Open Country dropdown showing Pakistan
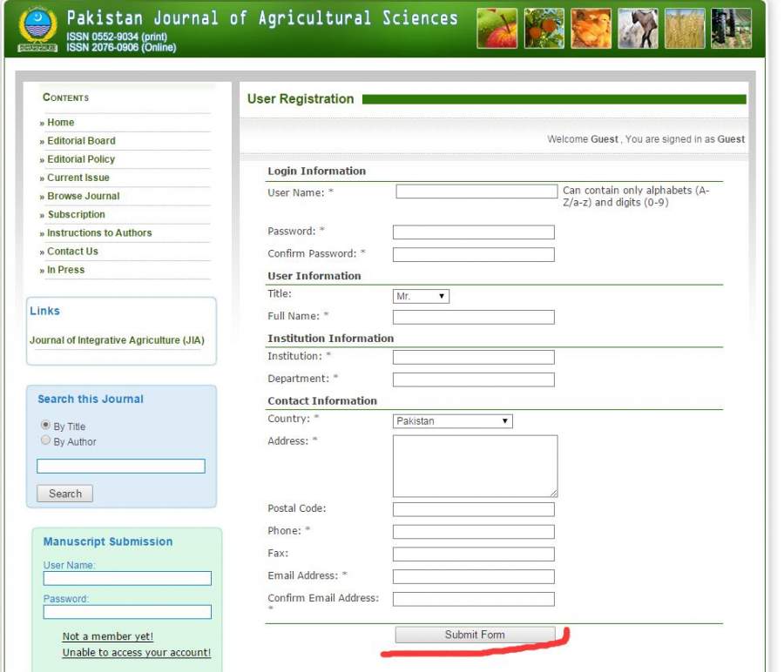 452,421
